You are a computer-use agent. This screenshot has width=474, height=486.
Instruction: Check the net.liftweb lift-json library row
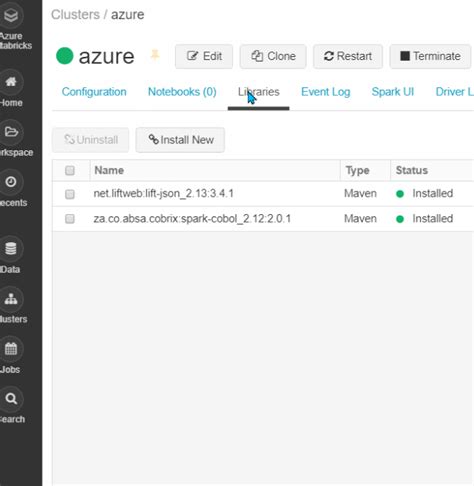click(70, 194)
